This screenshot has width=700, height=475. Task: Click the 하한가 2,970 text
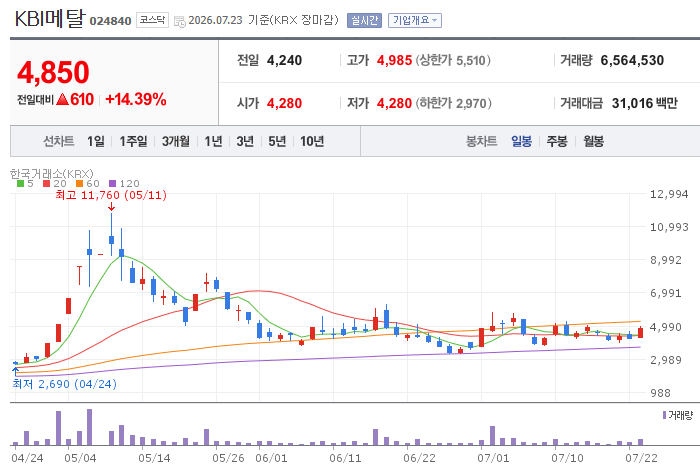(x=454, y=104)
